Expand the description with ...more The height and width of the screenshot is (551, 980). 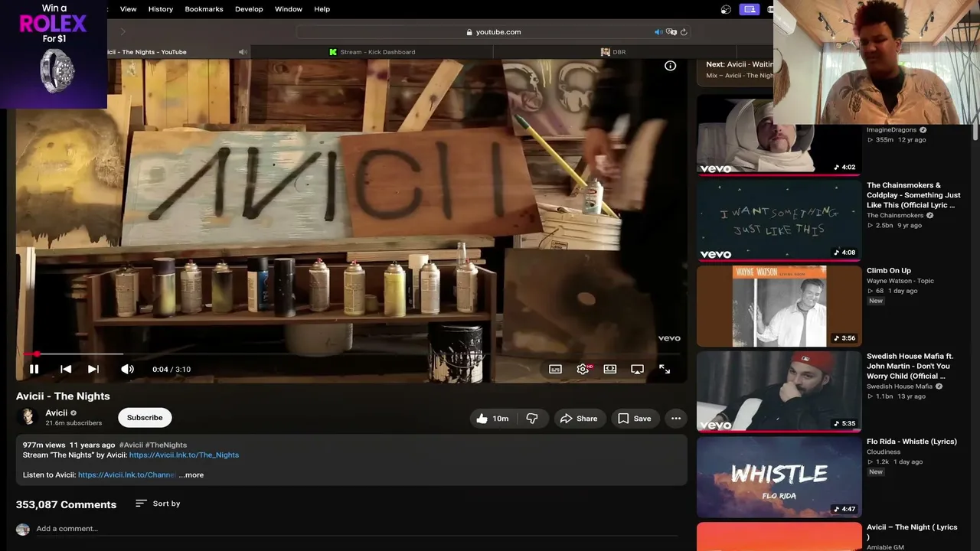(x=191, y=474)
